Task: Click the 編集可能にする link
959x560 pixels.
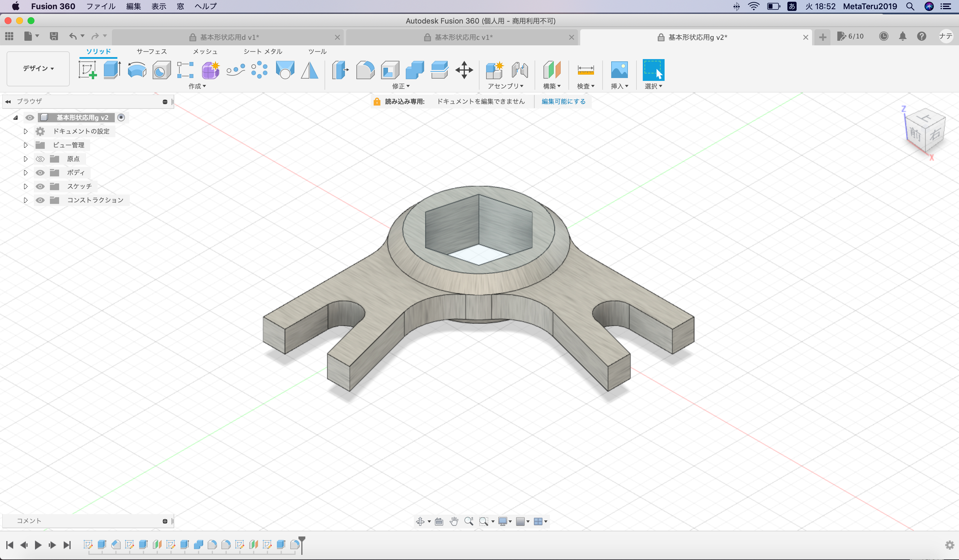Action: tap(563, 102)
